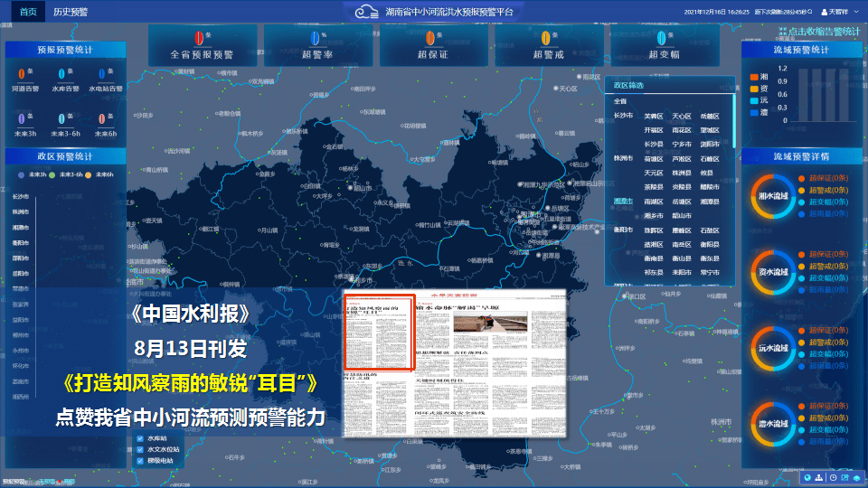Open the 全省预报预警 summary card
Image resolution: width=868 pixels, height=488 pixels.
click(x=203, y=45)
